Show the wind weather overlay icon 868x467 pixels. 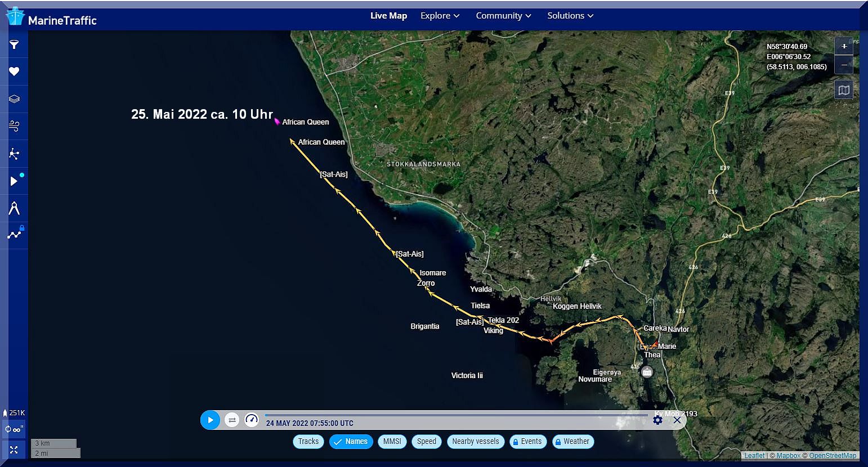point(14,126)
